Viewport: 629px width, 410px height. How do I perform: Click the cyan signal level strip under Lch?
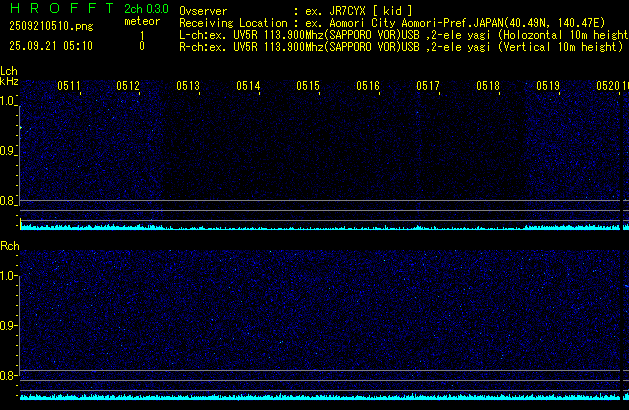pos(320,228)
